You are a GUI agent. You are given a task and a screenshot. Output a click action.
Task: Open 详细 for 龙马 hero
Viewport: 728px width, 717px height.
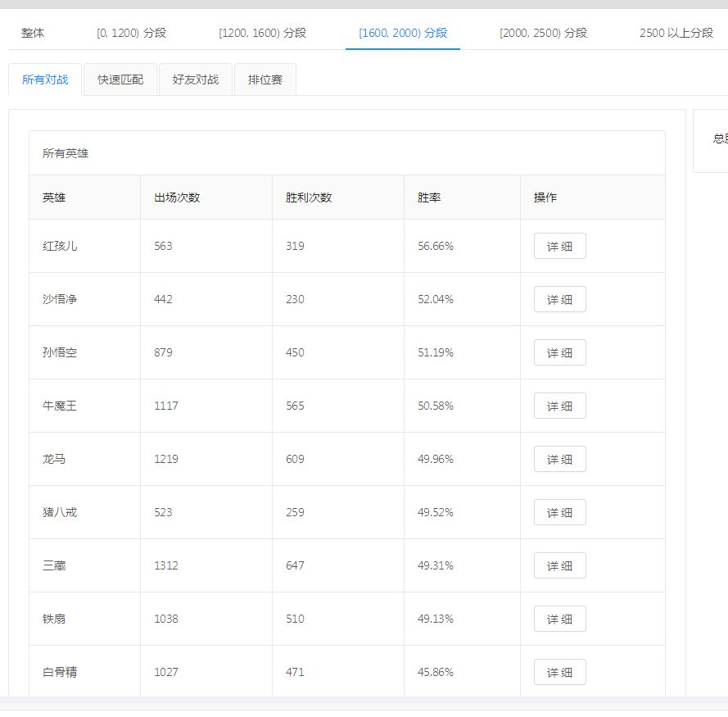pyautogui.click(x=559, y=460)
